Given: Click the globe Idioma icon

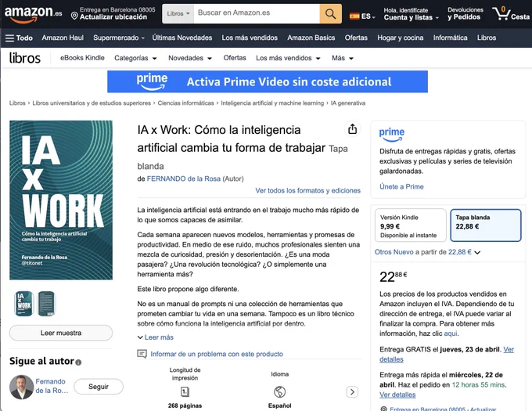Looking at the screenshot, I should click(279, 391).
